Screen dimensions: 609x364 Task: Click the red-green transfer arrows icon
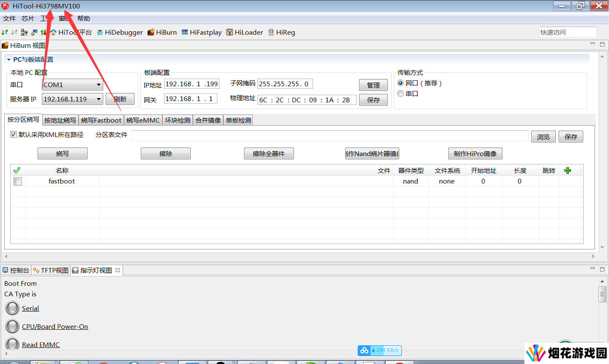point(44,32)
